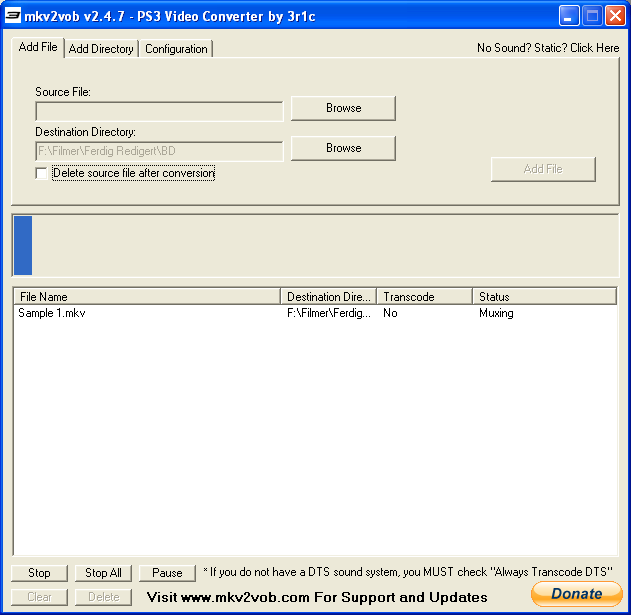
Task: Open the Add Directory tab
Action: 101,49
